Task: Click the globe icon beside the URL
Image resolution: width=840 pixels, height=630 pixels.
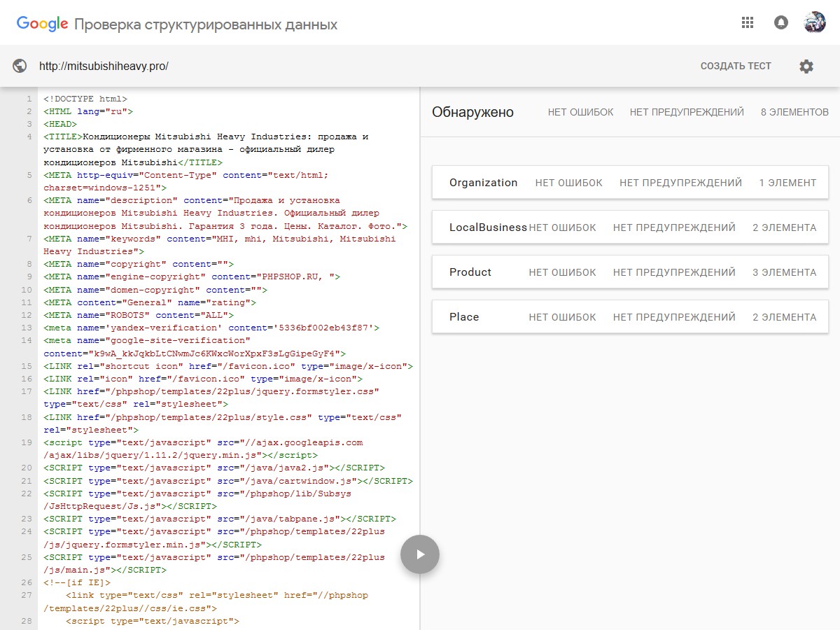Action: (20, 66)
